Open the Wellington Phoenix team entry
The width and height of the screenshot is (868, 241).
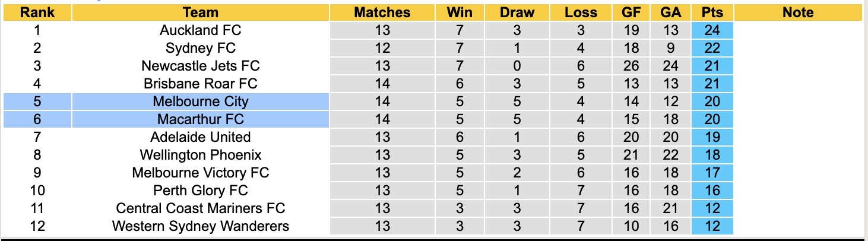click(201, 155)
